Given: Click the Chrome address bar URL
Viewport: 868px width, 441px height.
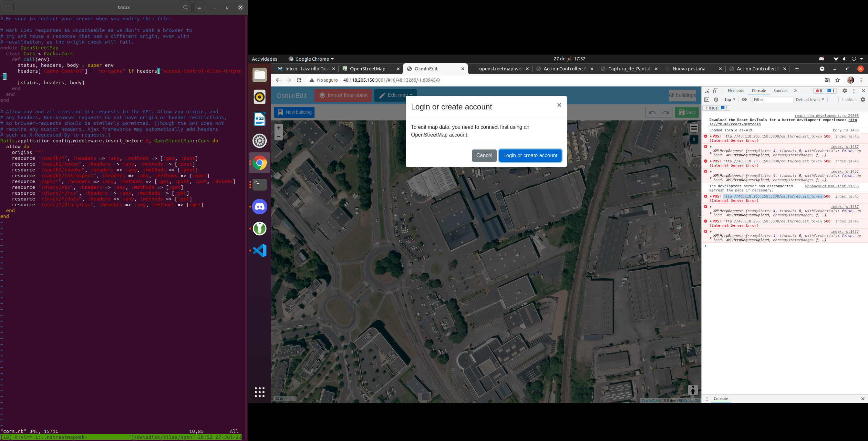Looking at the screenshot, I should pos(391,80).
